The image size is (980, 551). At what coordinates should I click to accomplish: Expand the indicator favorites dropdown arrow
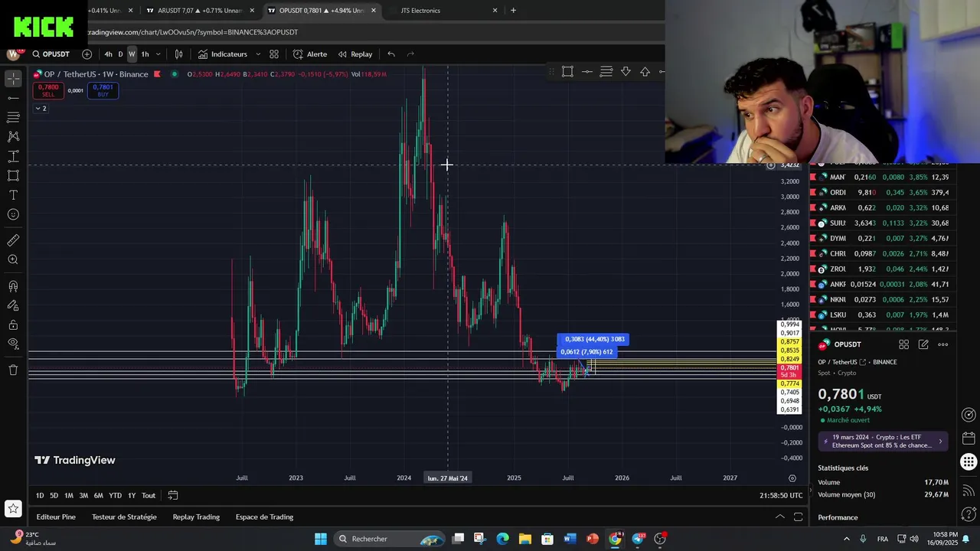(x=258, y=54)
